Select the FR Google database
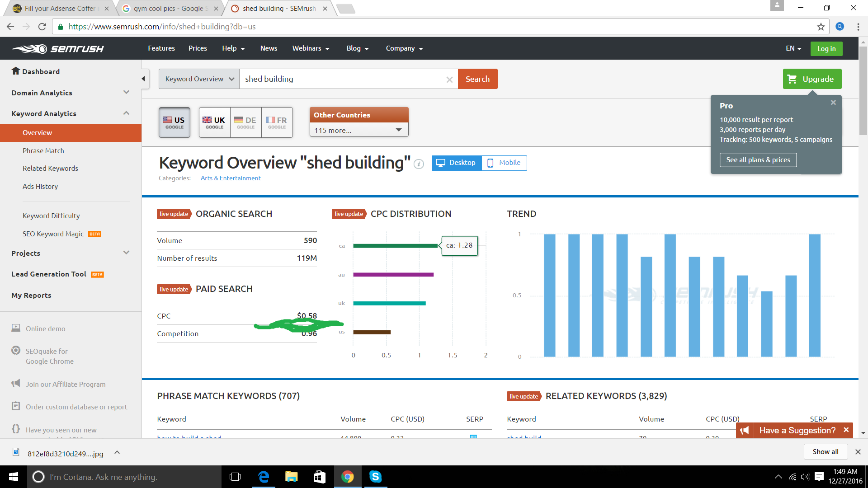 click(277, 122)
